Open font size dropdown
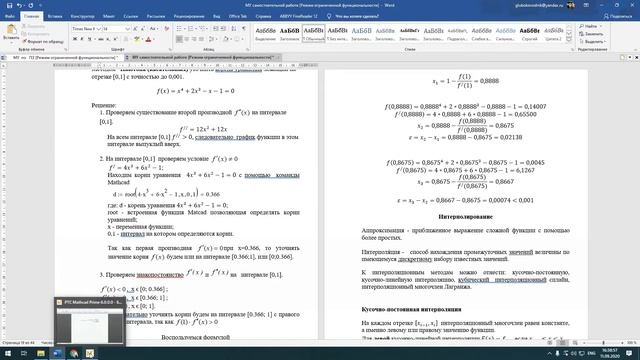Viewport: 640px width, 360px height. pyautogui.click(x=127, y=29)
